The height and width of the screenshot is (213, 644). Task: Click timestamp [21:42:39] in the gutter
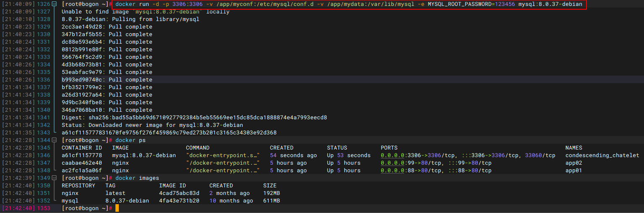(18, 178)
